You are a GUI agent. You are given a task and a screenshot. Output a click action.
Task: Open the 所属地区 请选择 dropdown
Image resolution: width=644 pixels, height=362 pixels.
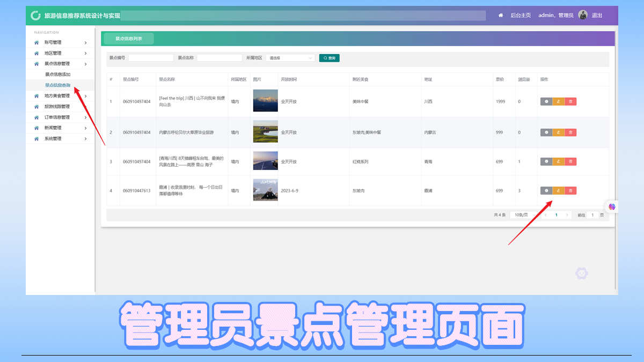click(290, 58)
